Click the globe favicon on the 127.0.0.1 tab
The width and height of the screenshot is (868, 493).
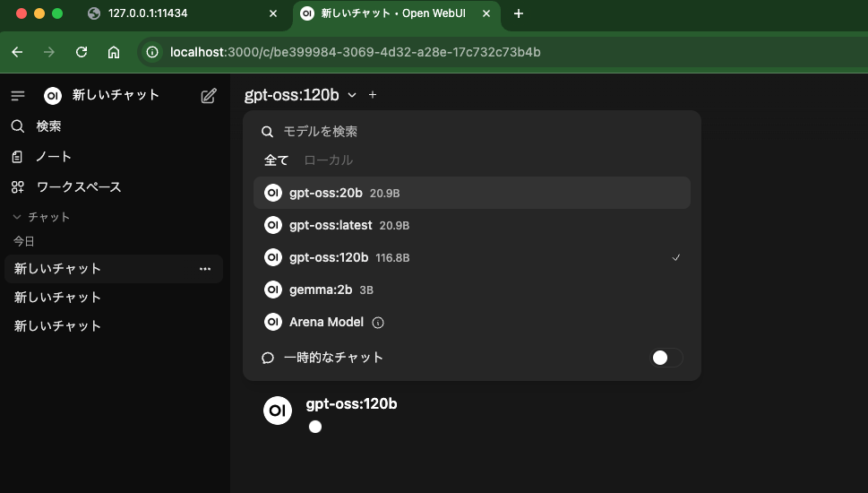click(x=94, y=13)
